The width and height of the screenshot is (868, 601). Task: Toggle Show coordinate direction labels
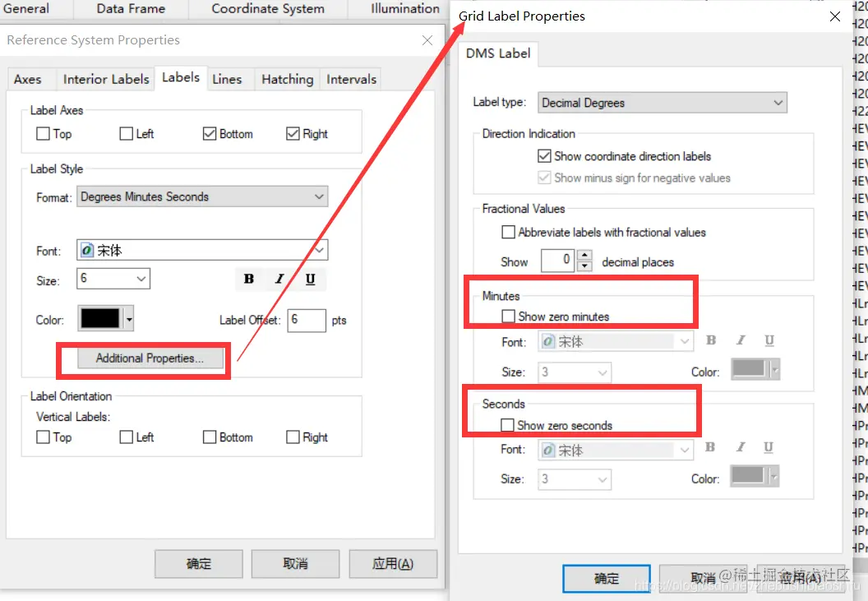coord(544,155)
